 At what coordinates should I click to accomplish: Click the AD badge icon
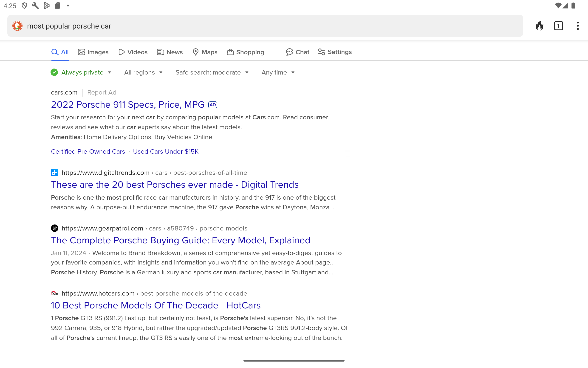pyautogui.click(x=213, y=105)
